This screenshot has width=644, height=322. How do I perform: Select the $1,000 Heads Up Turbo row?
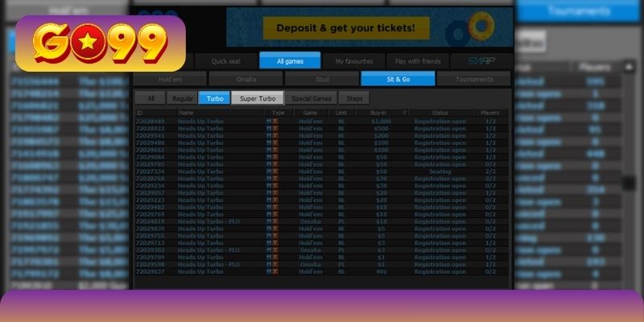(x=201, y=120)
